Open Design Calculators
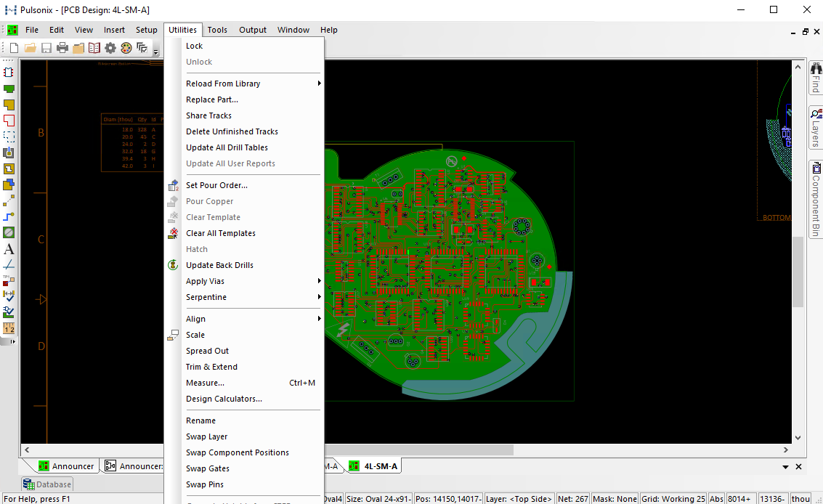Viewport: 823px width, 504px height. [x=244, y=399]
